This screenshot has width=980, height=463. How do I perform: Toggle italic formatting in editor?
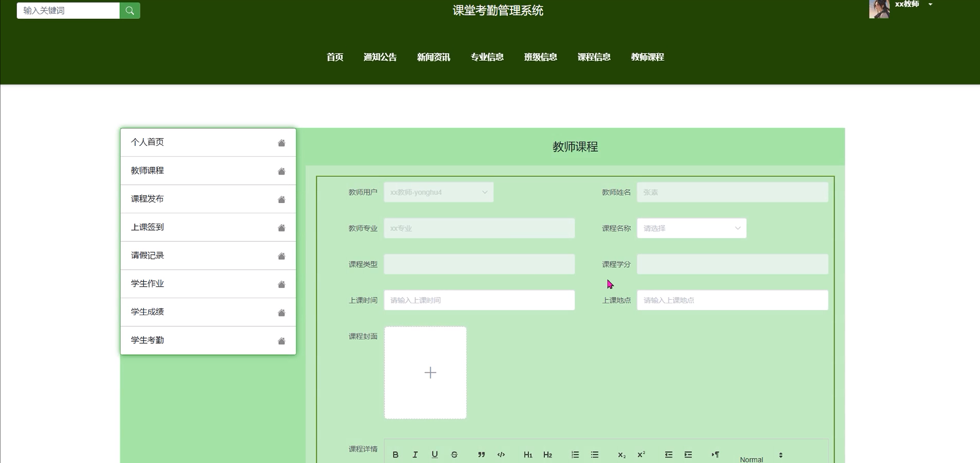tap(415, 454)
